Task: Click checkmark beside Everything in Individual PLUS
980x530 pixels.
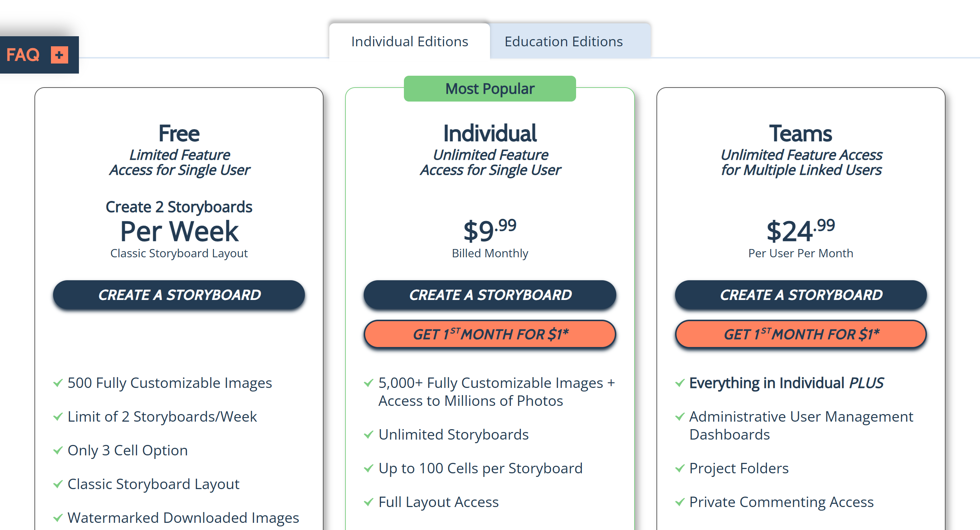Action: (x=680, y=383)
